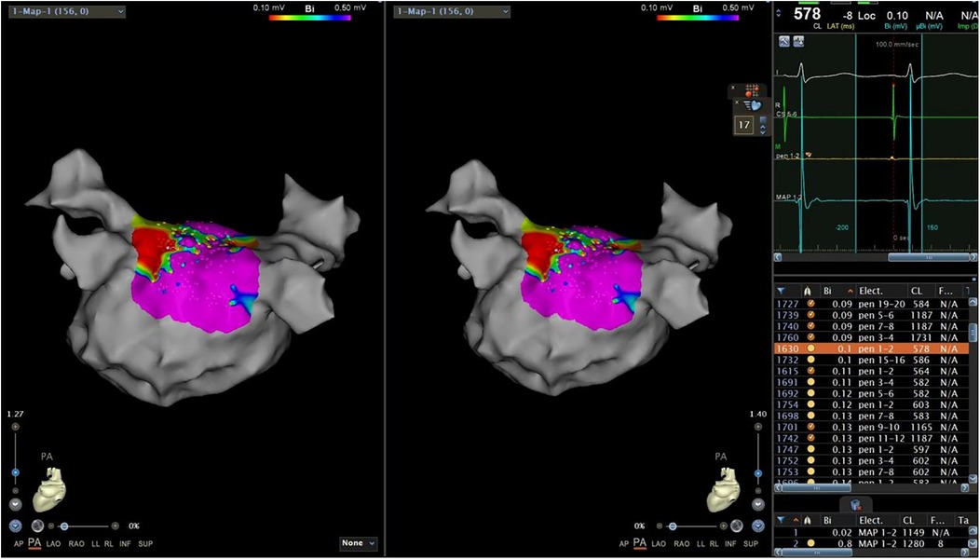980x560 pixels.
Task: Open the None dropdown in left map
Action: click(x=359, y=543)
